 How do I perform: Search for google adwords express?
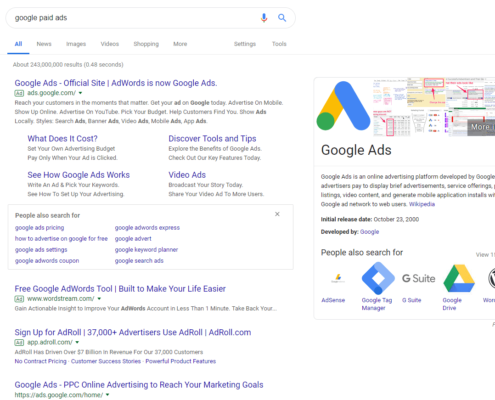point(147,228)
